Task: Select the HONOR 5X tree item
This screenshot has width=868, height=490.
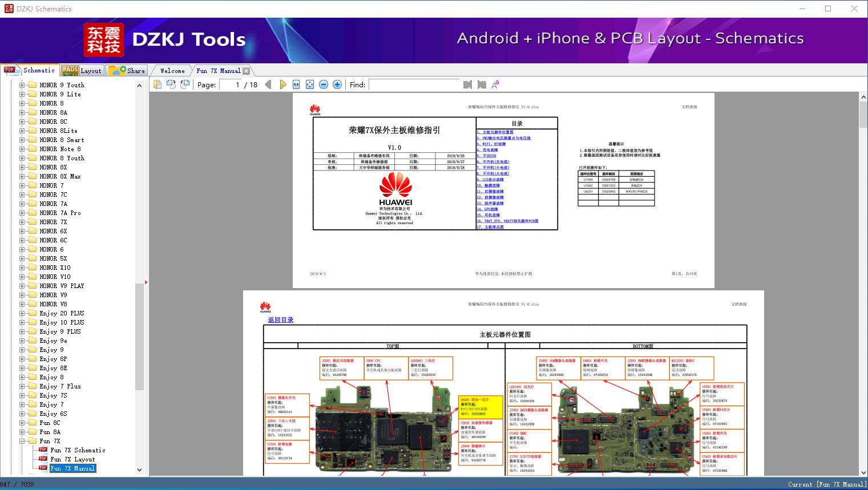Action: tap(53, 258)
